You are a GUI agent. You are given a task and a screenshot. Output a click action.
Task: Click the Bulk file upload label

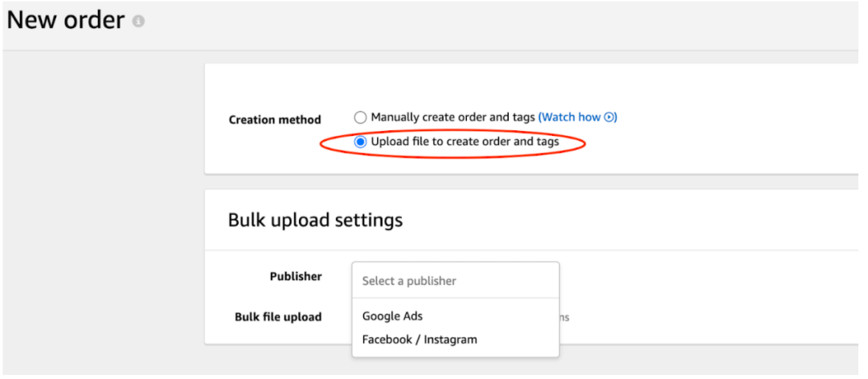tap(278, 316)
